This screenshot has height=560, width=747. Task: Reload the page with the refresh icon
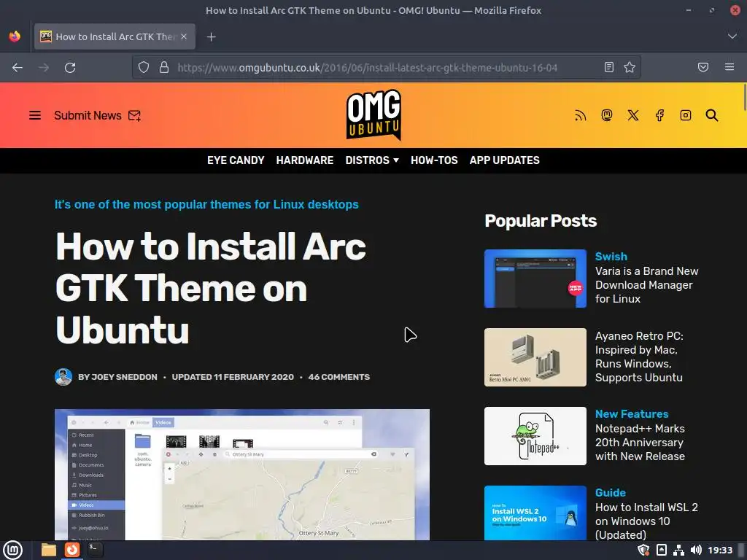(70, 68)
